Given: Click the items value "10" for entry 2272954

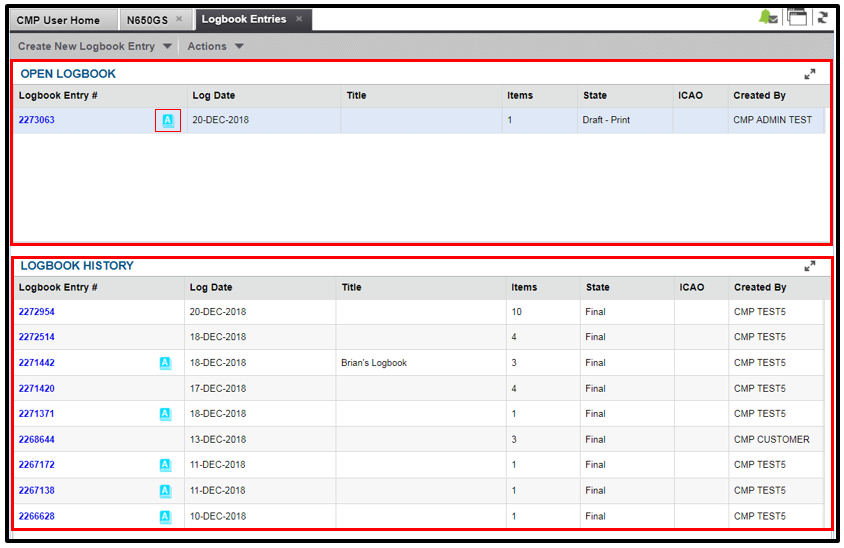Looking at the screenshot, I should (516, 312).
